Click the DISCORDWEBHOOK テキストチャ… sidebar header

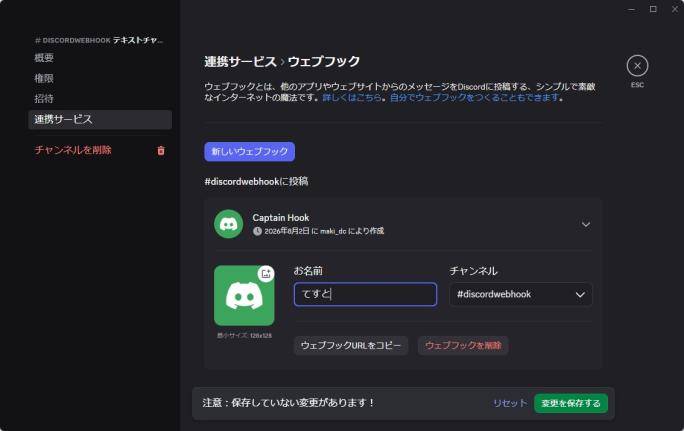[x=99, y=40]
